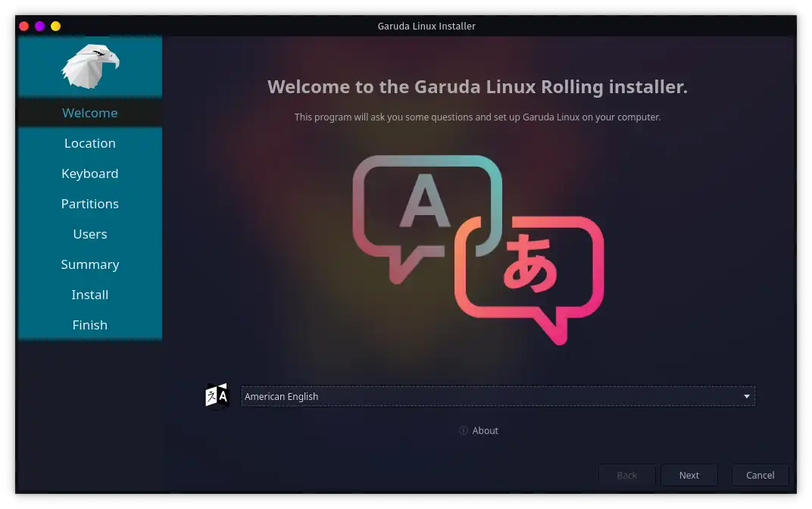The width and height of the screenshot is (812, 509).
Task: Open the Summary step
Action: tap(90, 264)
